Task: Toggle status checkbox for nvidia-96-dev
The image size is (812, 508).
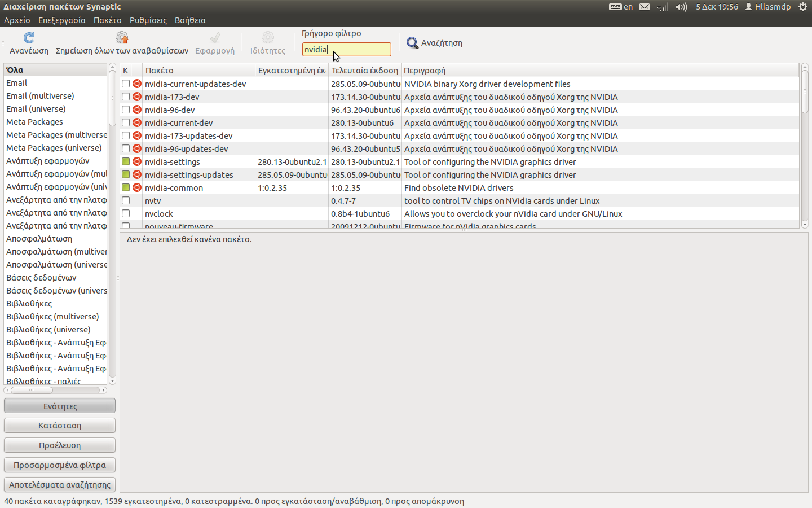Action: pos(126,110)
